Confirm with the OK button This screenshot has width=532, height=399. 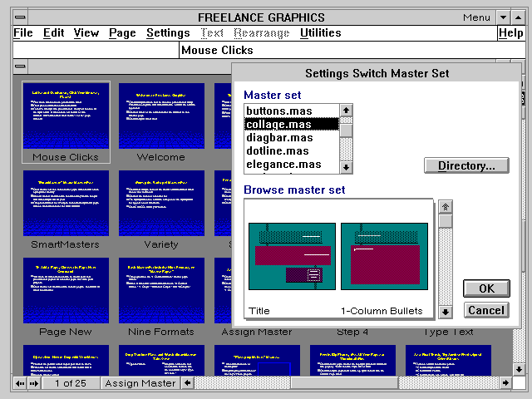pyautogui.click(x=486, y=288)
